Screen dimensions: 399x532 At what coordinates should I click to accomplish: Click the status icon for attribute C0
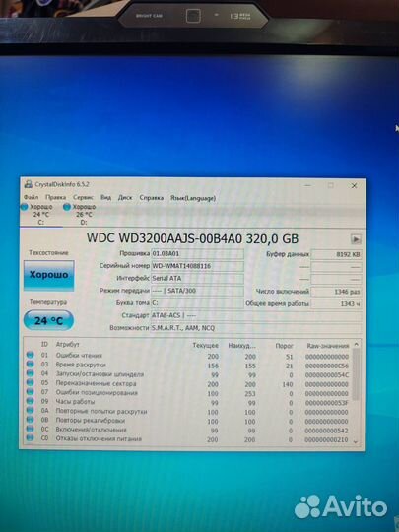[x=31, y=437]
